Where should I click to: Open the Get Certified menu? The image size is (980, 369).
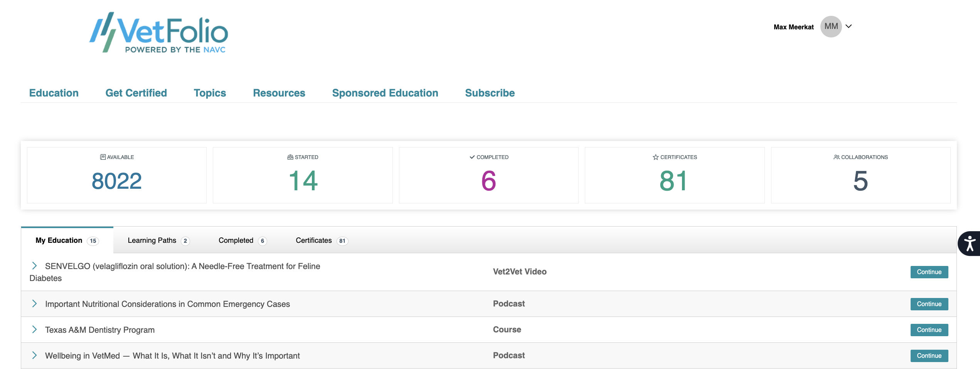click(136, 93)
